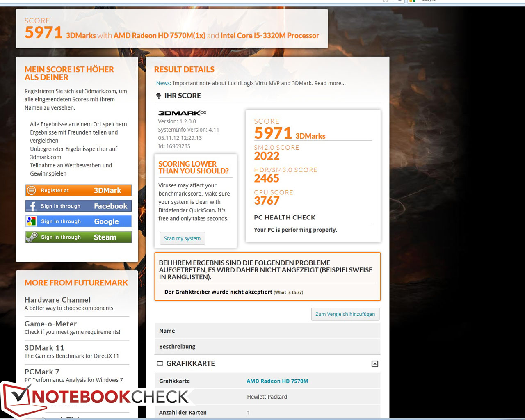
Task: Click Zum Vergleich hinzufügen button
Action: [345, 314]
